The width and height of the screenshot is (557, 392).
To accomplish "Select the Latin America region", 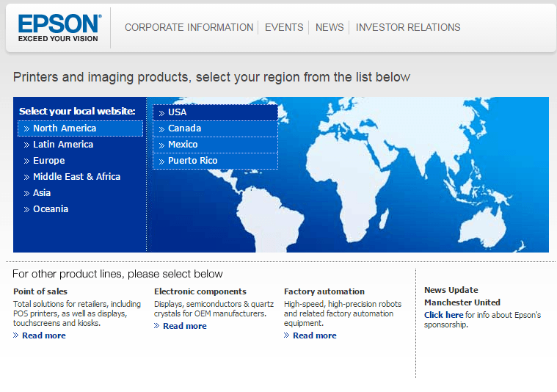I will (x=63, y=145).
